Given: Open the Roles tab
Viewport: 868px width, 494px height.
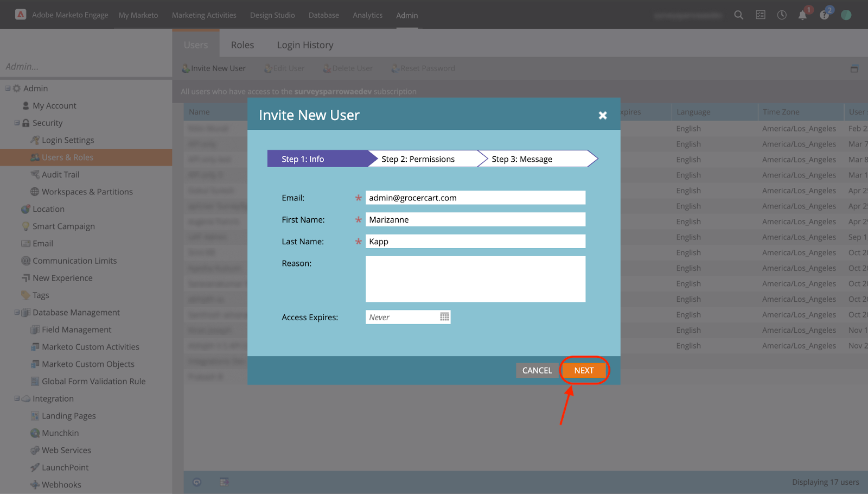Looking at the screenshot, I should point(242,45).
